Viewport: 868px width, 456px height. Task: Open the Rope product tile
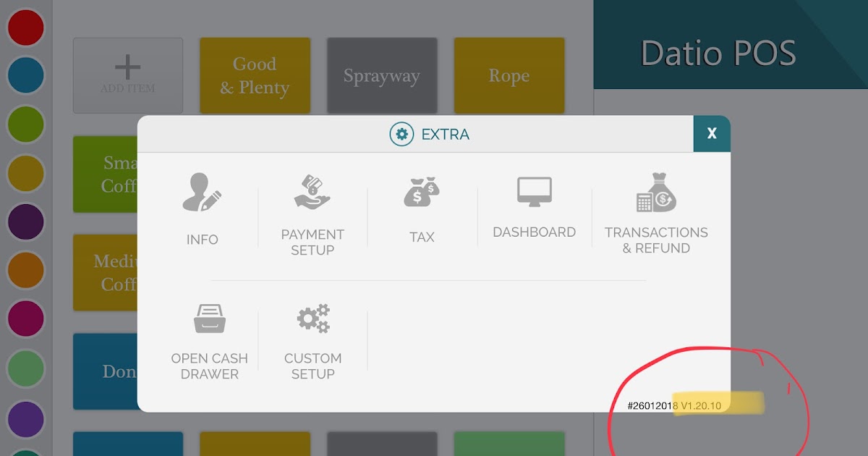tap(509, 75)
